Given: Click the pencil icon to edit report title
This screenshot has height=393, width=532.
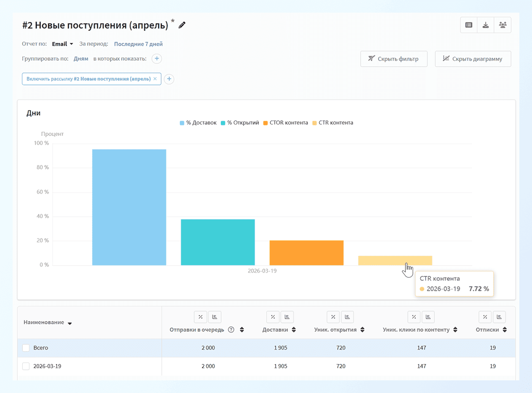Looking at the screenshot, I should (x=182, y=25).
